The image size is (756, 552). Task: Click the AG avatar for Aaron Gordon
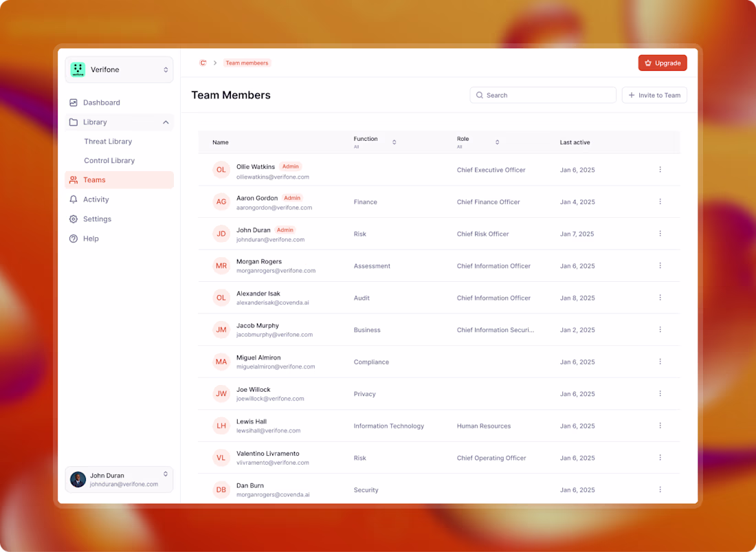pyautogui.click(x=221, y=201)
